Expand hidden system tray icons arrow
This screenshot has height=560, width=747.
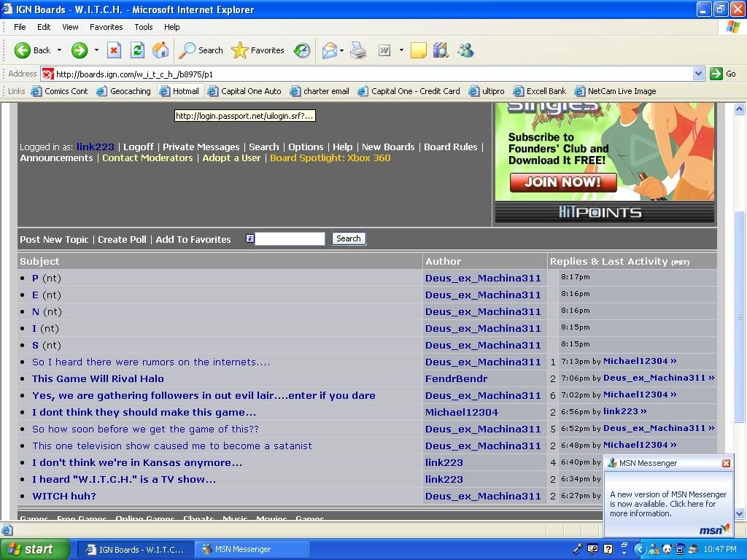coord(640,549)
